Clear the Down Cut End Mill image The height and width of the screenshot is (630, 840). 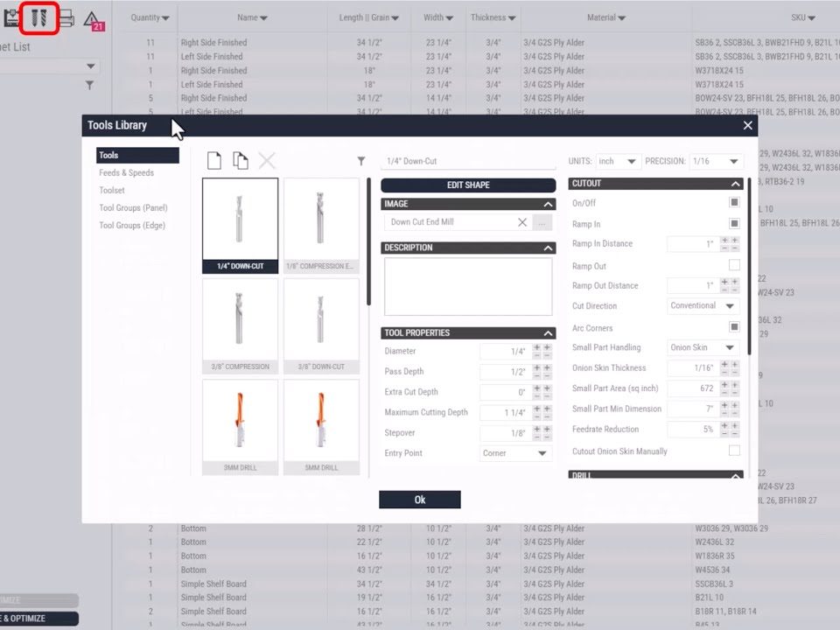[x=522, y=222]
